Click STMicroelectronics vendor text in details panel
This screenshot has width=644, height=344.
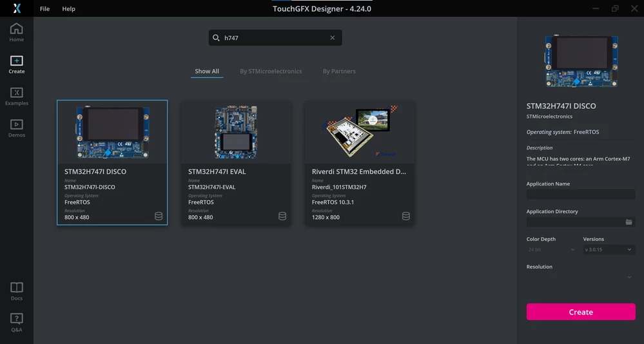549,117
